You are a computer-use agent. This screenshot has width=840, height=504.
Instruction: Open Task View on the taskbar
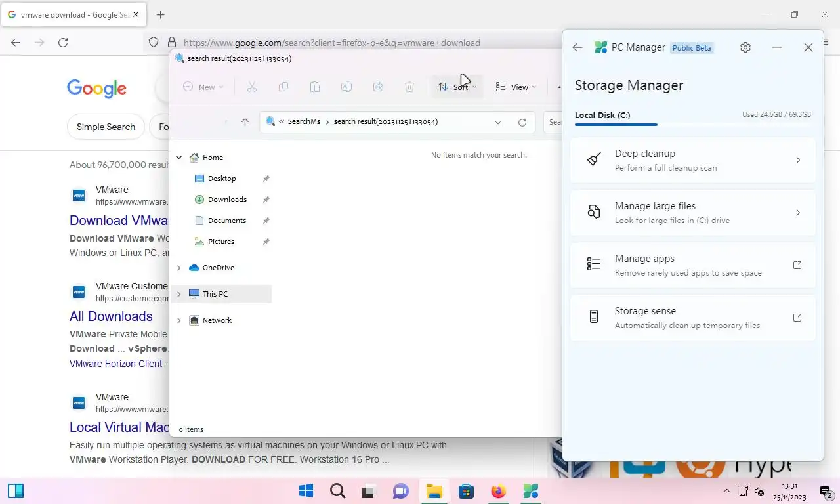369,491
